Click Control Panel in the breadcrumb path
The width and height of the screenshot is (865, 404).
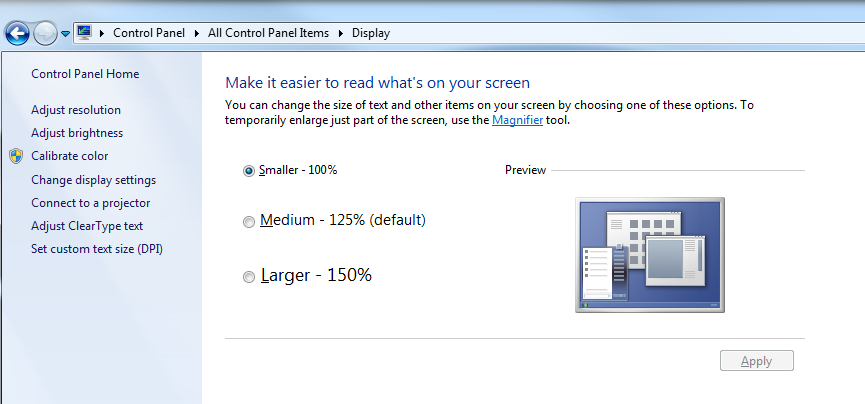coord(151,33)
